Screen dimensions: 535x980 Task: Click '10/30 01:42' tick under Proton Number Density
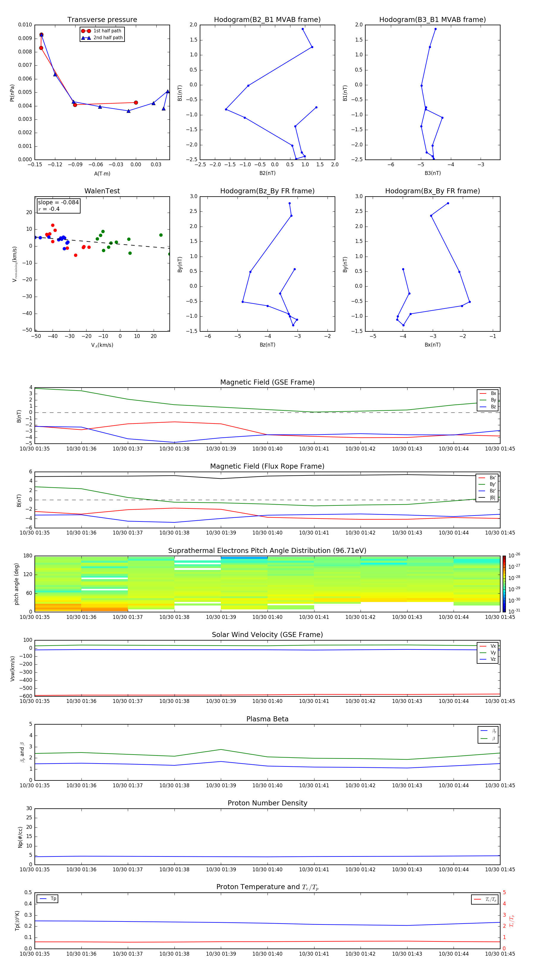point(360,870)
